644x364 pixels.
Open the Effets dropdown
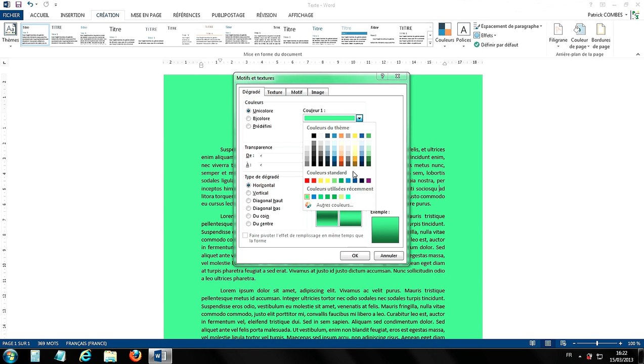(x=488, y=35)
